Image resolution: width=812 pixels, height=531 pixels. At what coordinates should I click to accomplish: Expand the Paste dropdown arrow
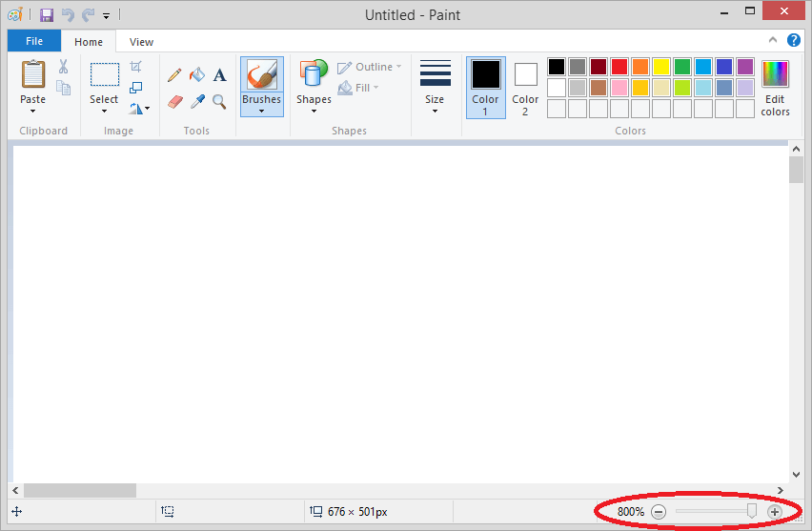(x=33, y=111)
